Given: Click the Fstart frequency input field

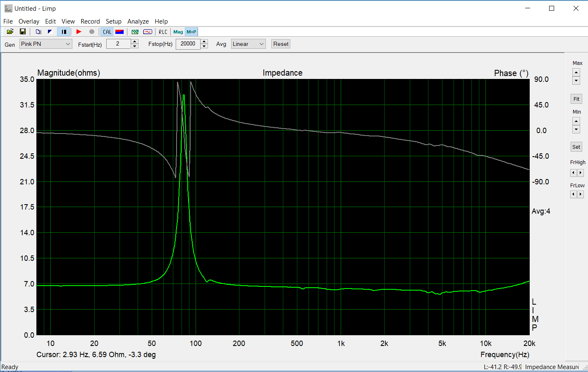Looking at the screenshot, I should click(118, 44).
